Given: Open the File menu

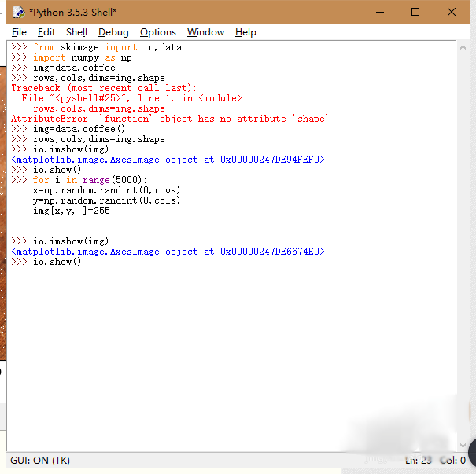Looking at the screenshot, I should click(19, 32).
